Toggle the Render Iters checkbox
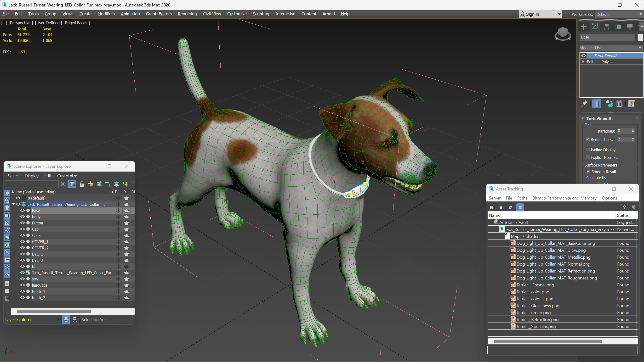This screenshot has width=644, height=362. click(587, 139)
